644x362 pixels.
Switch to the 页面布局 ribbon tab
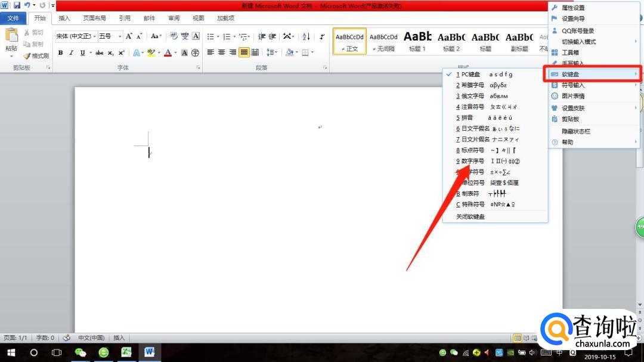point(94,18)
